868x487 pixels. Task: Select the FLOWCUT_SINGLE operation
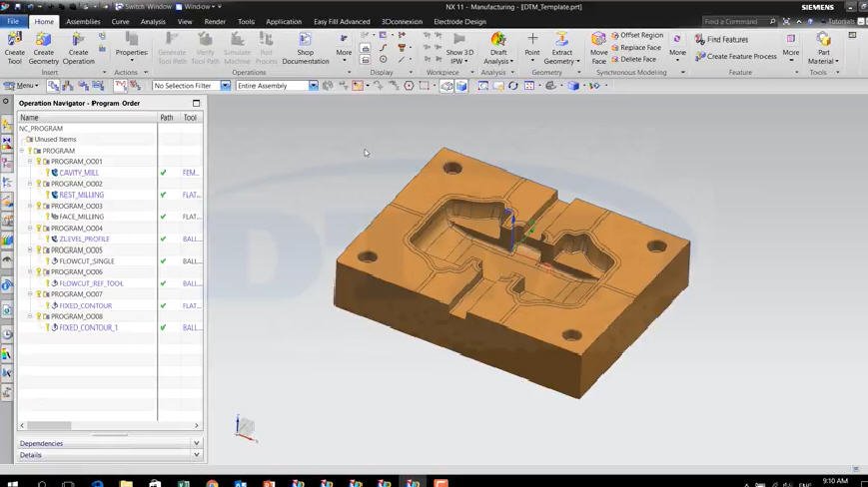[86, 260]
